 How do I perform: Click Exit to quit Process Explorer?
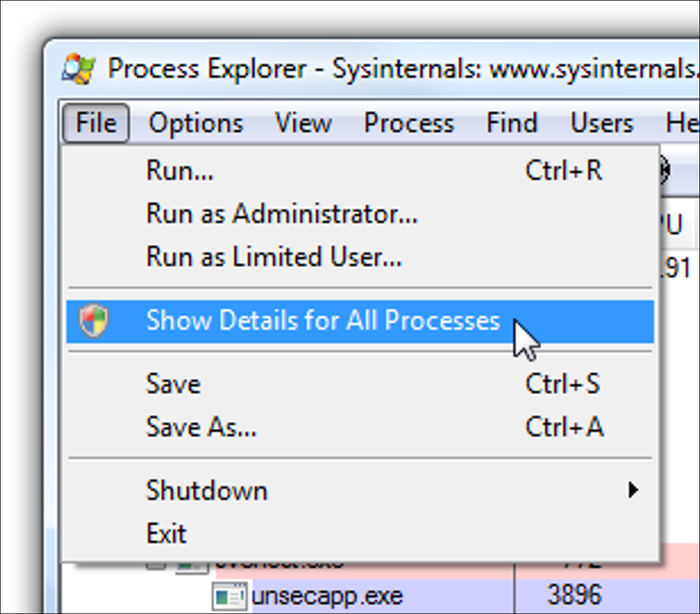166,533
